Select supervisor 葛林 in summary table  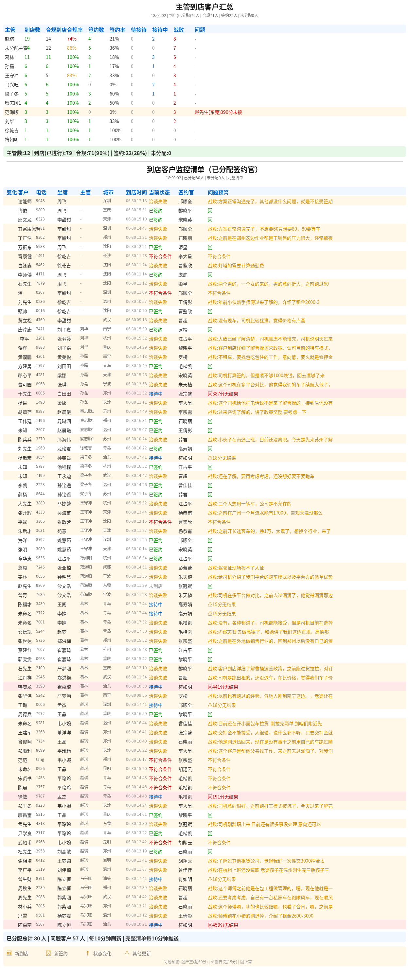point(9,57)
